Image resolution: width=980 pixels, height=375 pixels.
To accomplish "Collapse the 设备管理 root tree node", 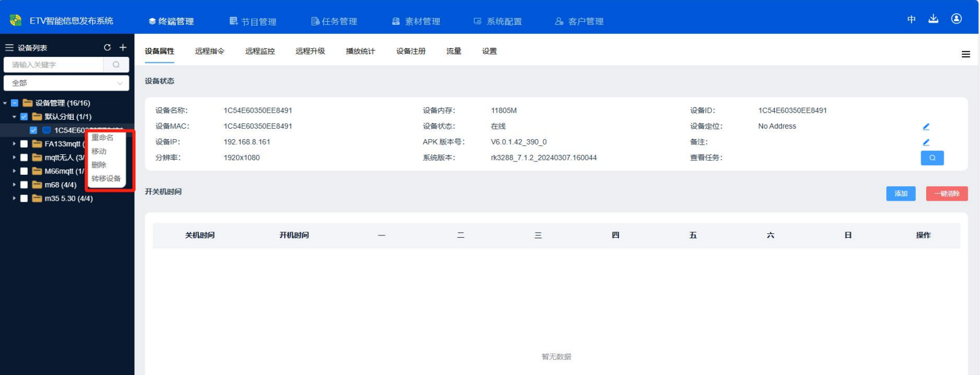I will tap(5, 103).
